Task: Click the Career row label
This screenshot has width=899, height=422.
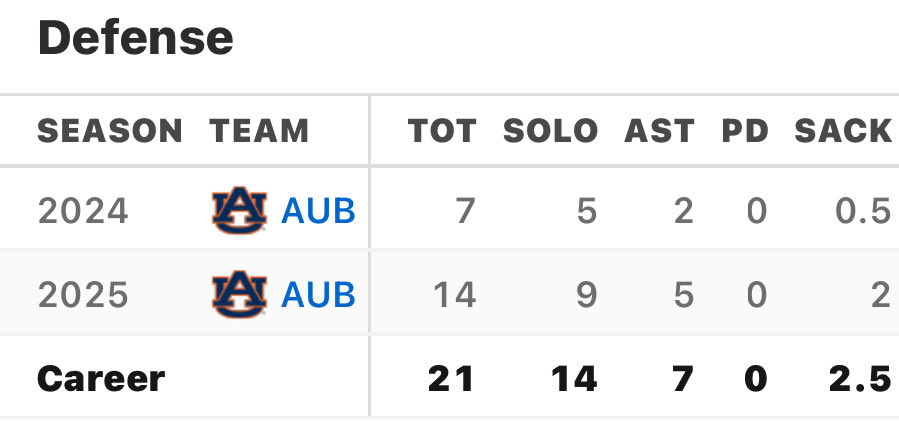Action: click(101, 379)
